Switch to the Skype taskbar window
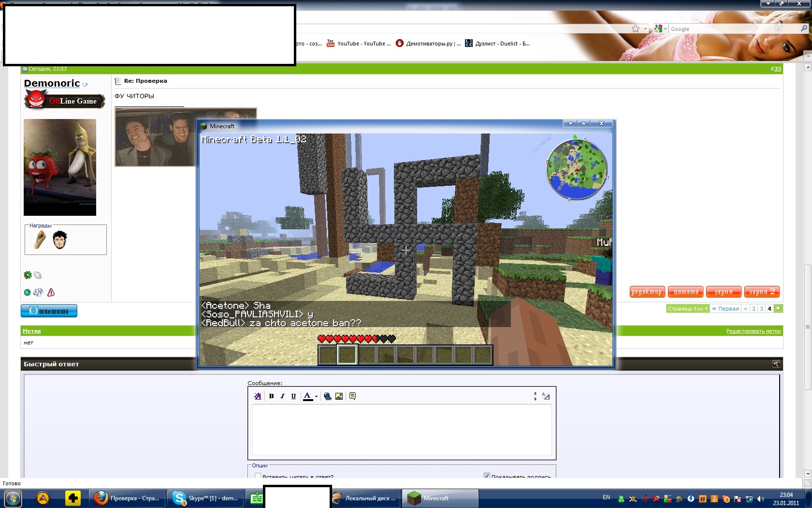Screen dimensions: 812x508 coord(205,498)
